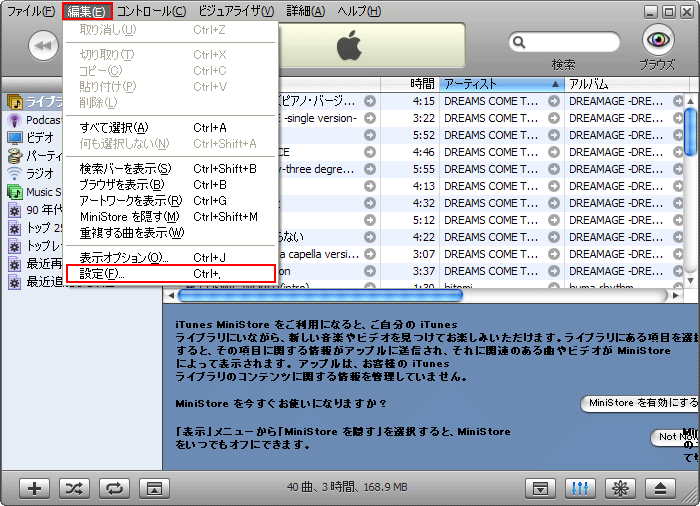This screenshot has width=700, height=506.
Task: Select すべて選択(A) menu entry
Action: click(x=113, y=127)
